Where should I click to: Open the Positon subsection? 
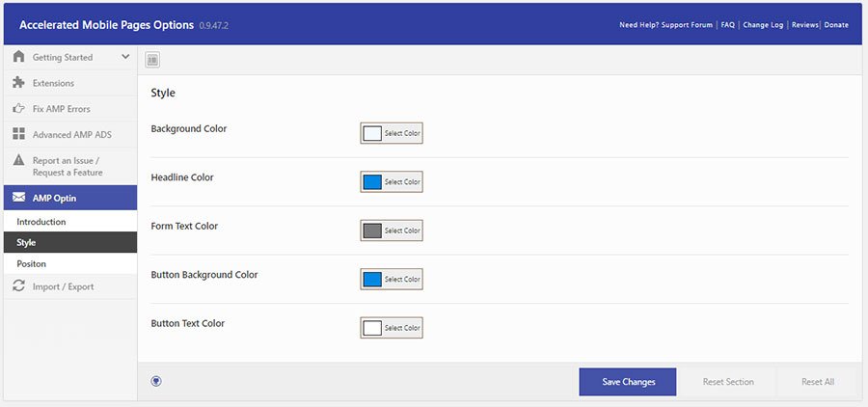(x=70, y=263)
